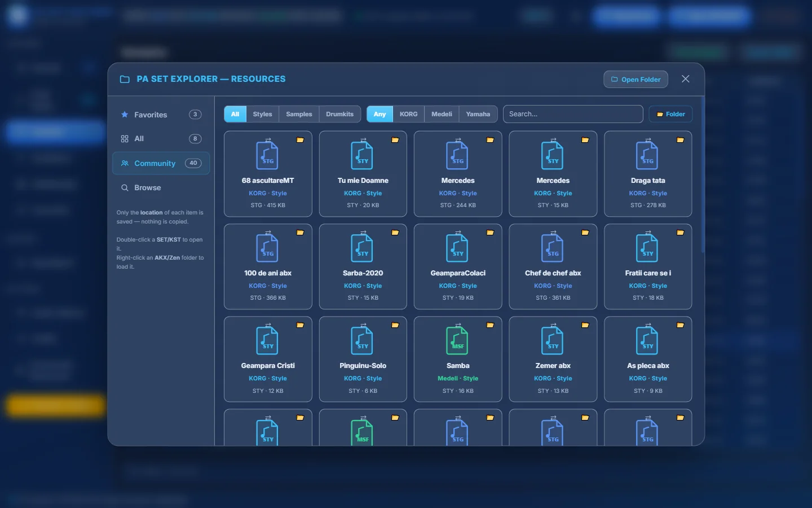
Task: Click folder badge on Zemer abx card
Action: click(x=585, y=325)
